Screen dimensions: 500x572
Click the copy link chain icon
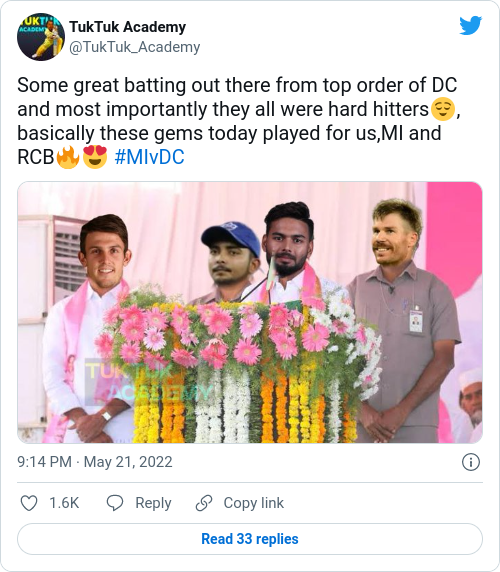(x=204, y=503)
